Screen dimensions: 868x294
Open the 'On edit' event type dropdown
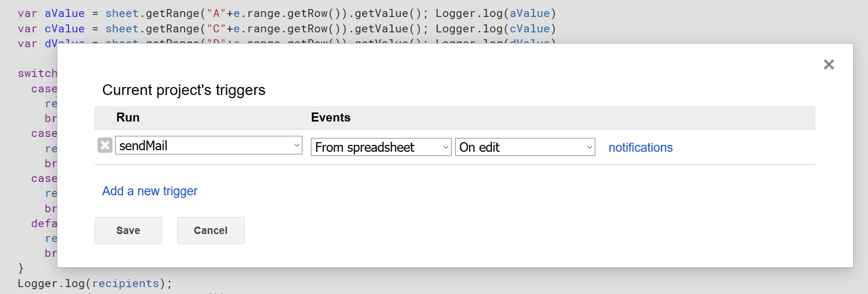click(x=525, y=147)
